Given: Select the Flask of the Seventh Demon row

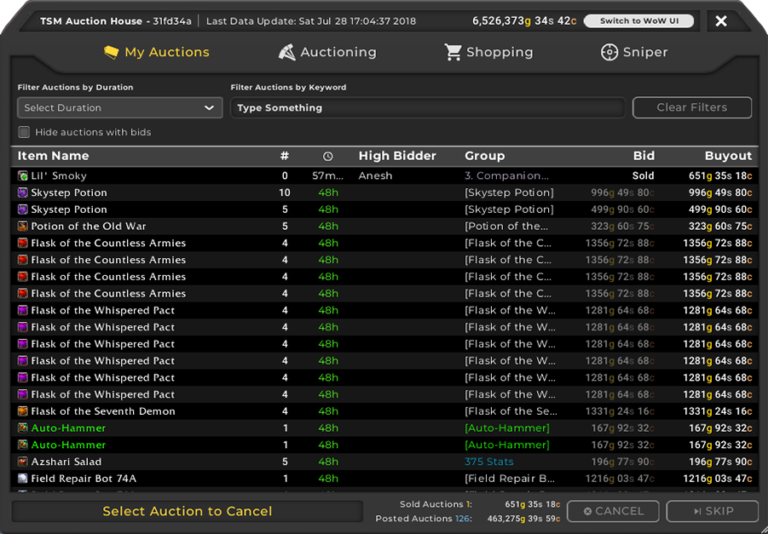Looking at the screenshot, I should point(384,412).
